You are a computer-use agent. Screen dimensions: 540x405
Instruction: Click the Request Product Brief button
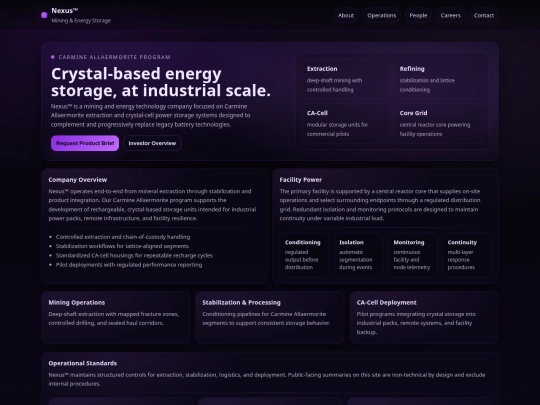85,143
